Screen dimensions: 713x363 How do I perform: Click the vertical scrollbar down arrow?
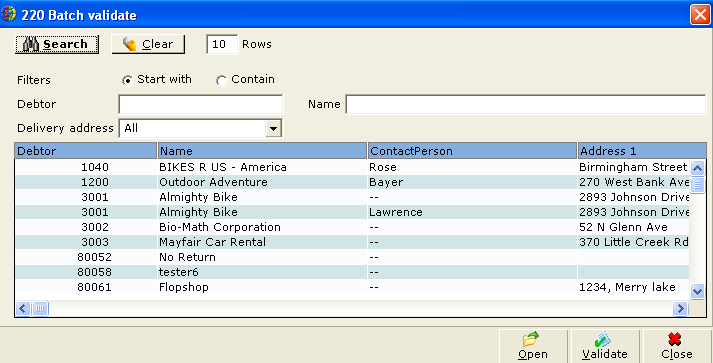tap(698, 291)
